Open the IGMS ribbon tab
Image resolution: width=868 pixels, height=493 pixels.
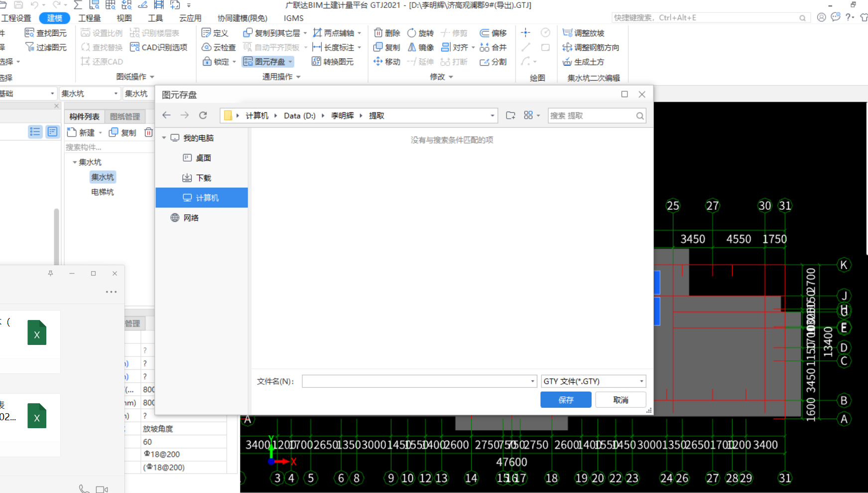pos(294,18)
